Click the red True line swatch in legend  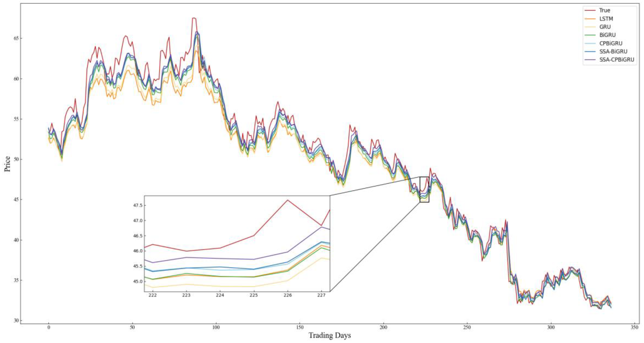click(590, 11)
